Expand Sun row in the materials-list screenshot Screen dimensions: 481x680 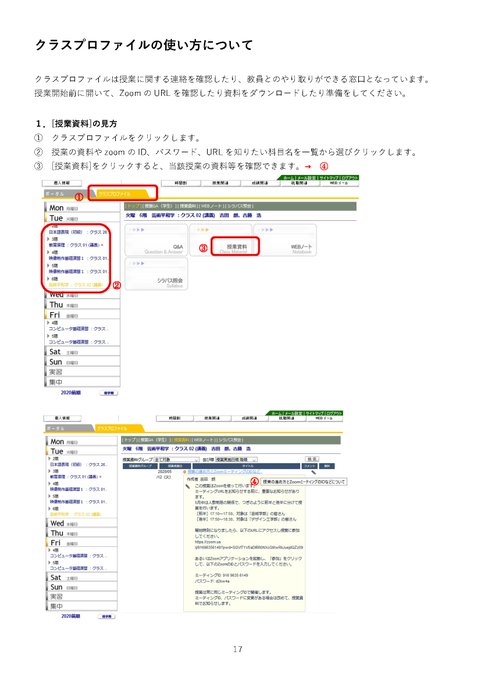pyautogui.click(x=82, y=587)
